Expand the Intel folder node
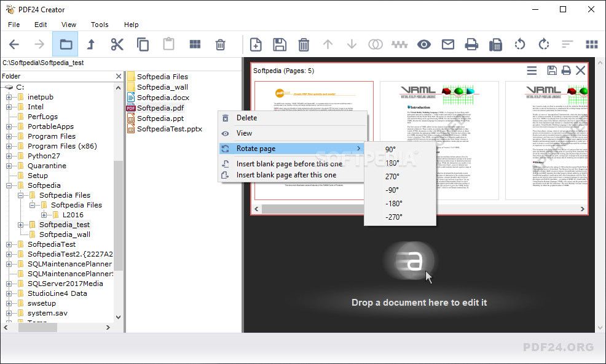606x364 pixels. [x=9, y=107]
